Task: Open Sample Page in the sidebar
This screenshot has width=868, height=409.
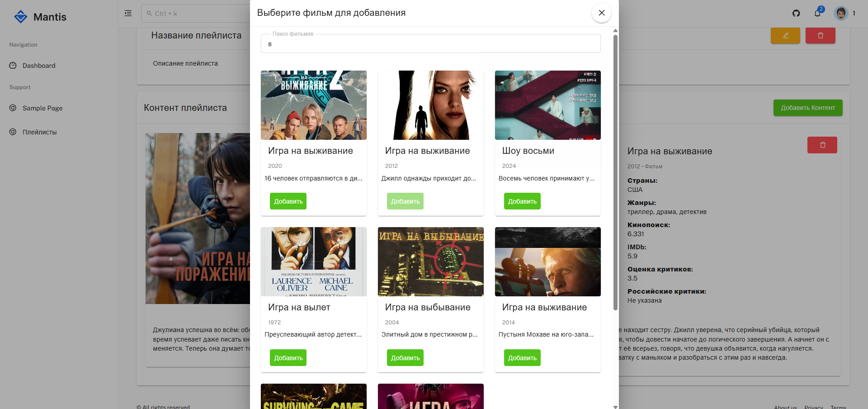Action: click(42, 108)
